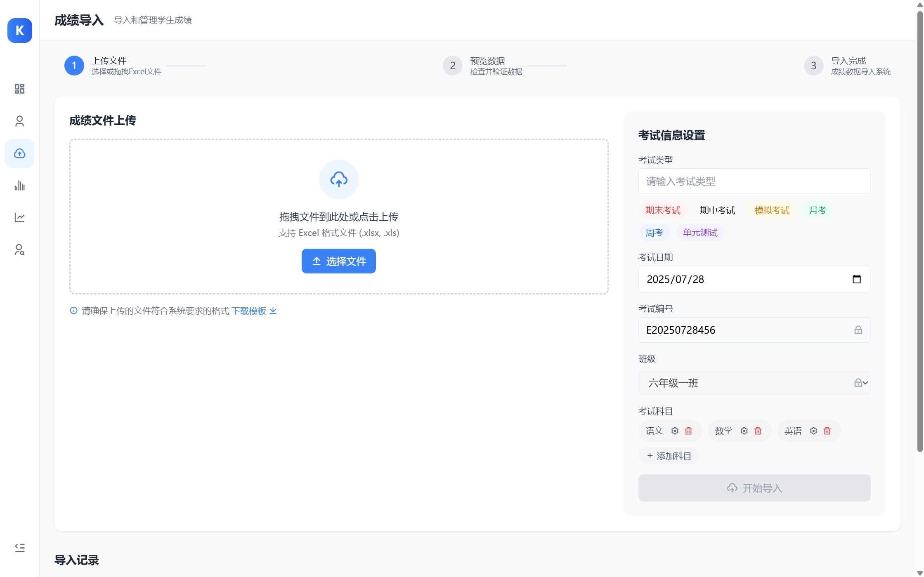The image size is (924, 577).
Task: Click the active upload icon in sidebar
Action: click(19, 153)
